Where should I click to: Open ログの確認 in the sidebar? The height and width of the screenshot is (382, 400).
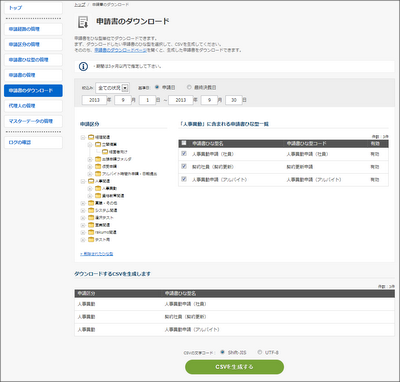pos(33,142)
